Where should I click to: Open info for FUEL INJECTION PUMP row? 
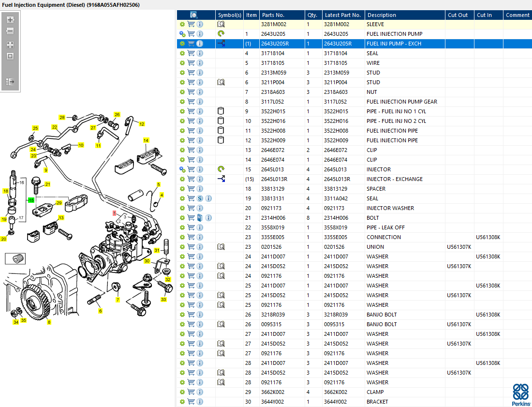(200, 34)
